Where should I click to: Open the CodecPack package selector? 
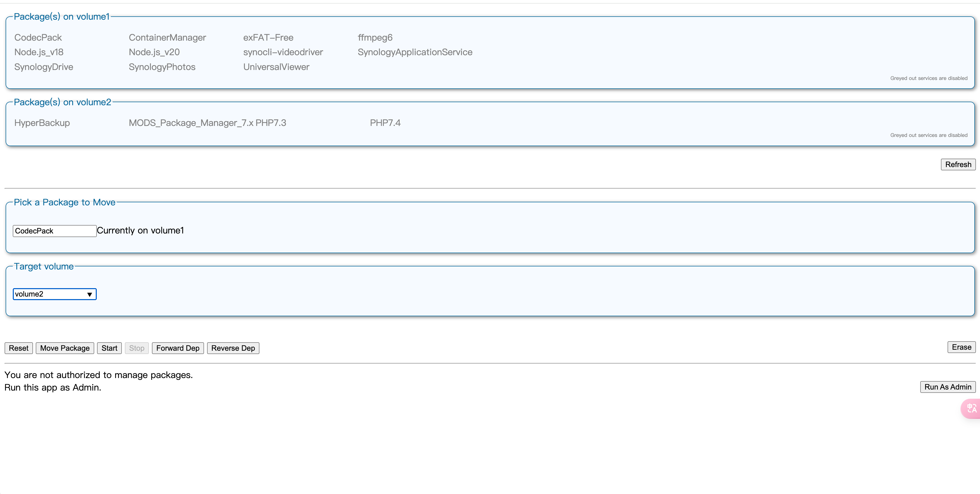click(54, 231)
